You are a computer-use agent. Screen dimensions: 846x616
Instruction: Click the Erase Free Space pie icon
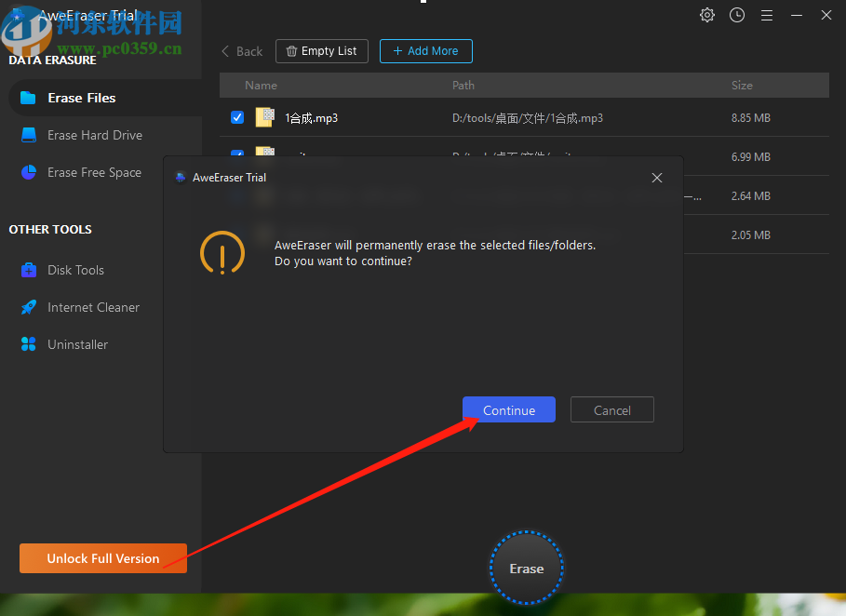pyautogui.click(x=29, y=172)
